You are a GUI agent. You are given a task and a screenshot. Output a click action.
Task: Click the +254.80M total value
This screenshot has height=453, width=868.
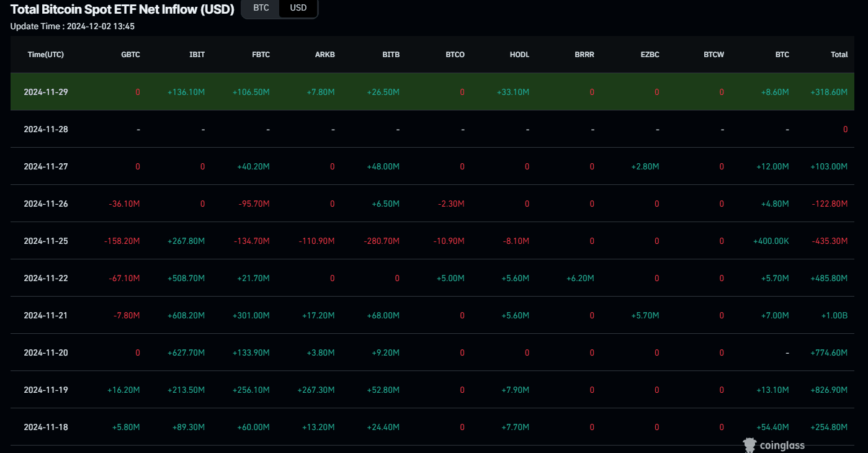pos(829,427)
